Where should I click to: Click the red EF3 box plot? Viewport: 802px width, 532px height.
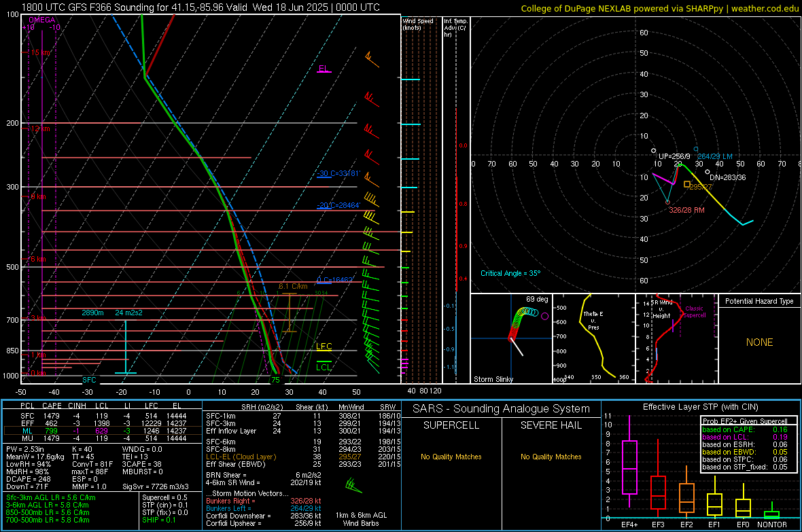point(658,492)
